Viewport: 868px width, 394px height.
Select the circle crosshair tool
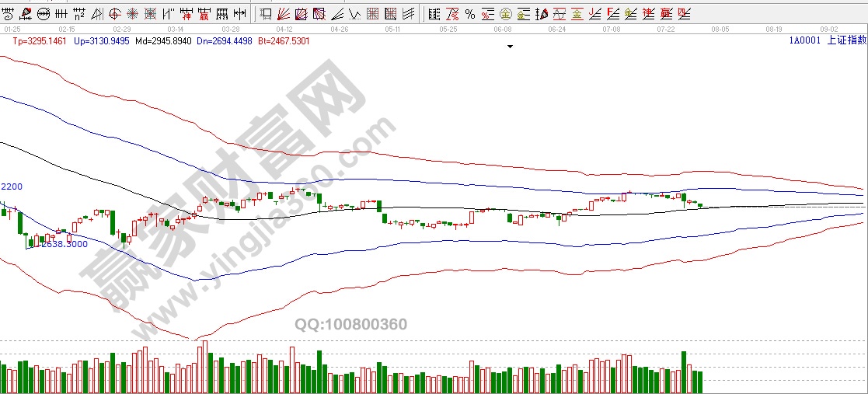pos(113,13)
